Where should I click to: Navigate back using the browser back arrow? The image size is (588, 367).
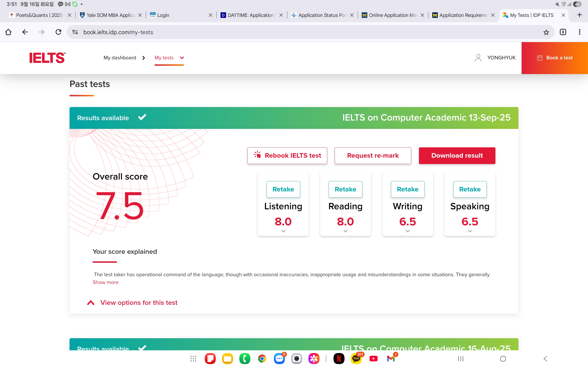coord(25,32)
